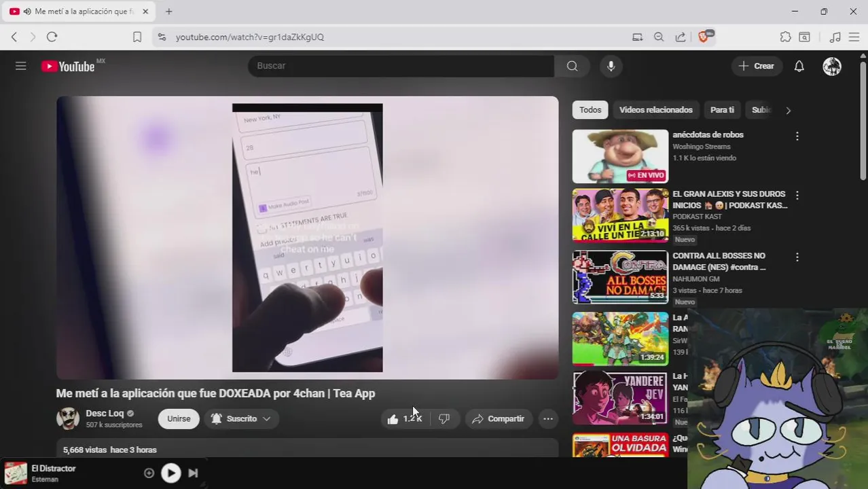Open YouTube notifications bell
Viewport: 868px width, 489px height.
click(x=799, y=66)
